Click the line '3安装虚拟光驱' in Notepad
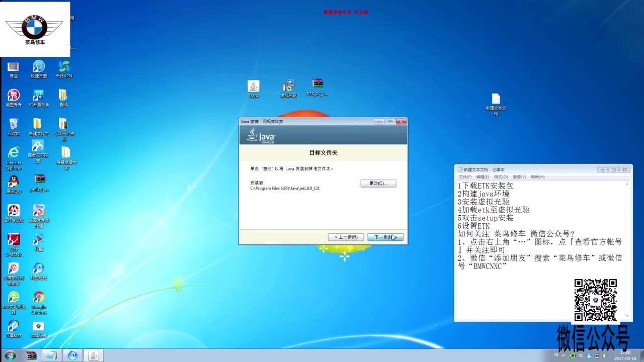This screenshot has height=362, width=644. (x=484, y=202)
